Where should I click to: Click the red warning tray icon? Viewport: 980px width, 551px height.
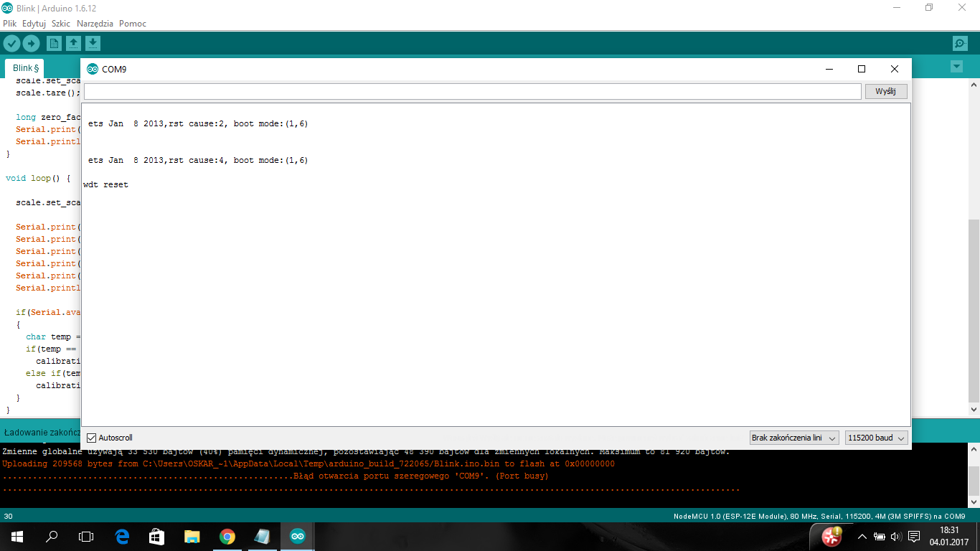[832, 536]
